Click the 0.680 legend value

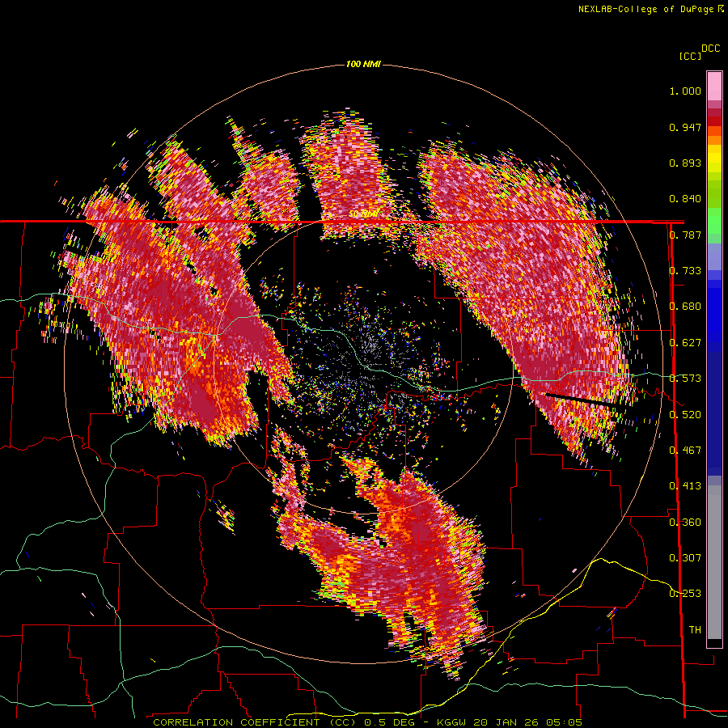(x=685, y=307)
